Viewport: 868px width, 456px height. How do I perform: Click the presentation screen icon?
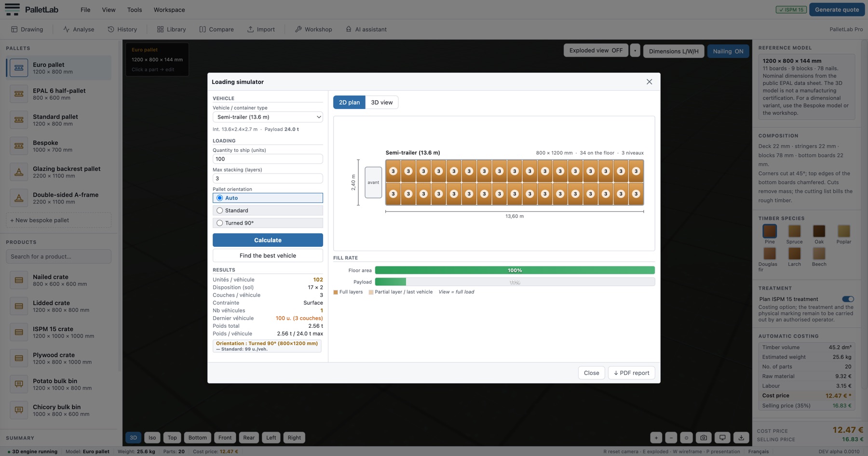[722, 438]
